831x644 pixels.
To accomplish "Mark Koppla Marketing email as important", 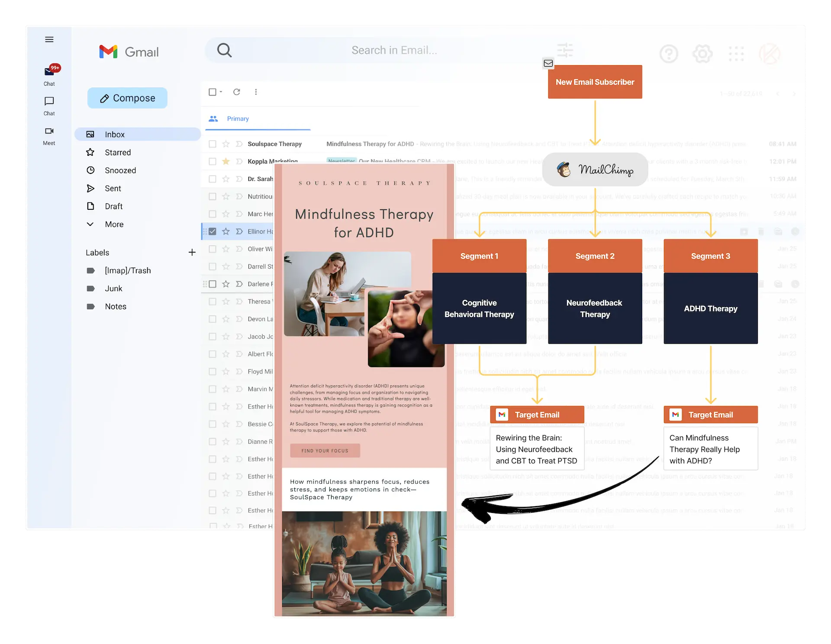I will pos(239,161).
